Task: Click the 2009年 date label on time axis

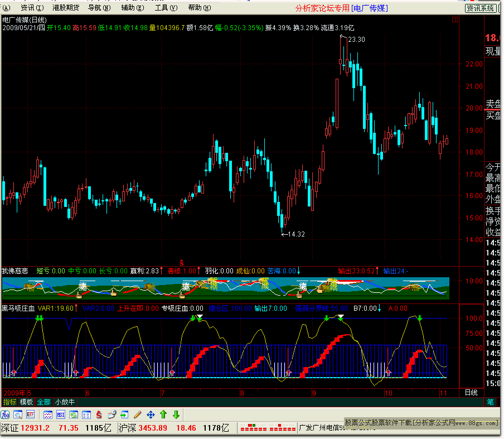Action: tap(14, 393)
